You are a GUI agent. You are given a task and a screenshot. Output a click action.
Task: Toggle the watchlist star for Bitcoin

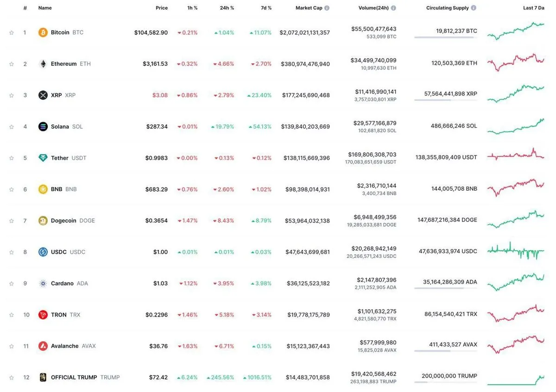[12, 33]
